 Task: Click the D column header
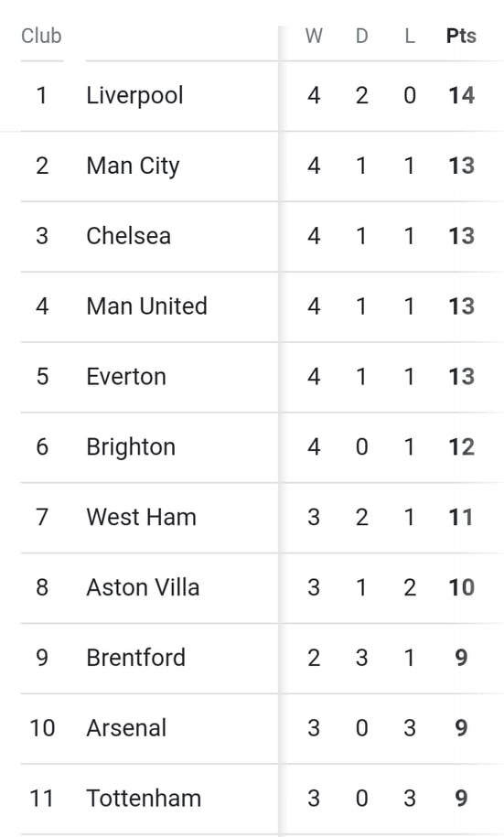362,36
